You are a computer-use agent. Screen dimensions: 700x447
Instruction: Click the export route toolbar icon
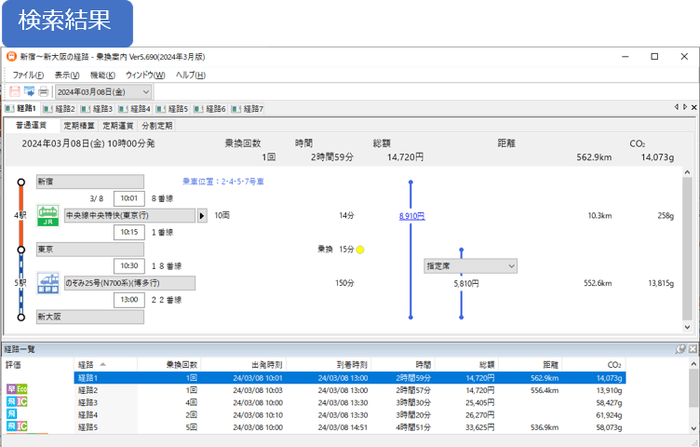click(29, 92)
